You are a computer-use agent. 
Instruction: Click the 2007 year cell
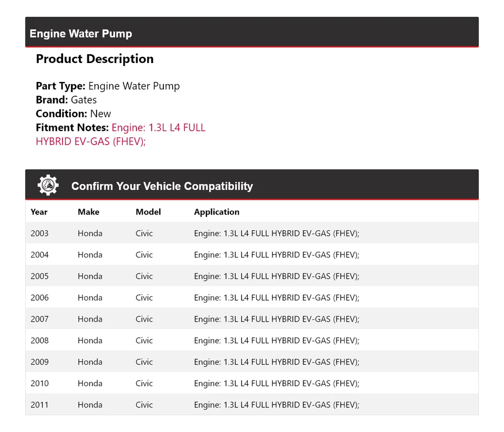pos(39,319)
